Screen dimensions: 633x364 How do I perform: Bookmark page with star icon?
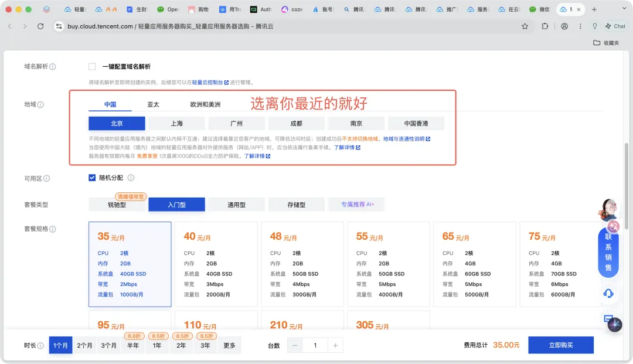click(525, 26)
